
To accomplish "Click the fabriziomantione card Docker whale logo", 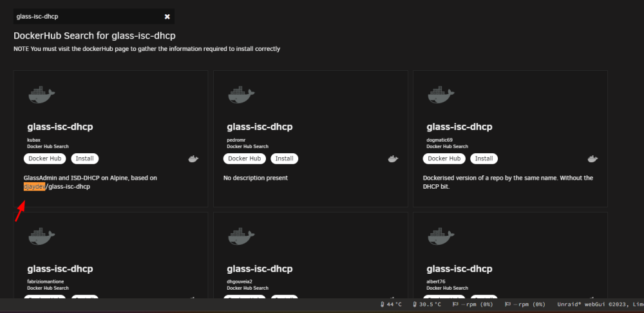I will (41, 236).
